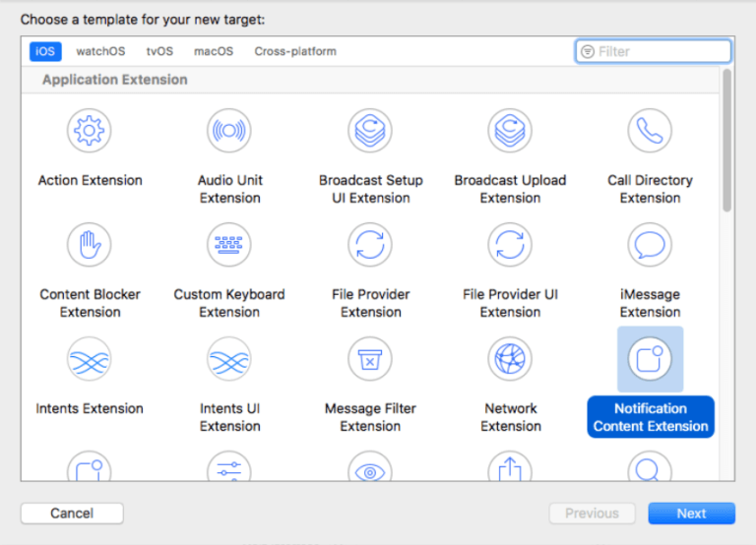
Task: Select the Custom Keyboard Extension icon
Action: (229, 245)
